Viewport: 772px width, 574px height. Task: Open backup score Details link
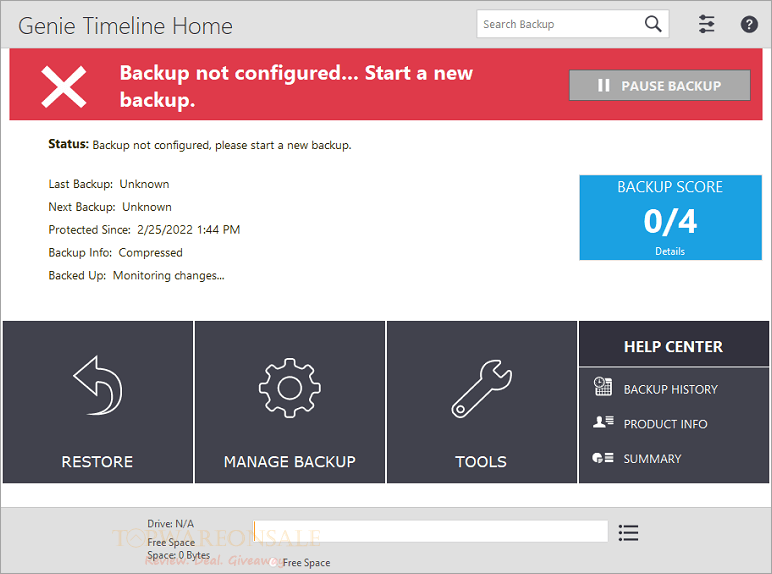point(670,251)
